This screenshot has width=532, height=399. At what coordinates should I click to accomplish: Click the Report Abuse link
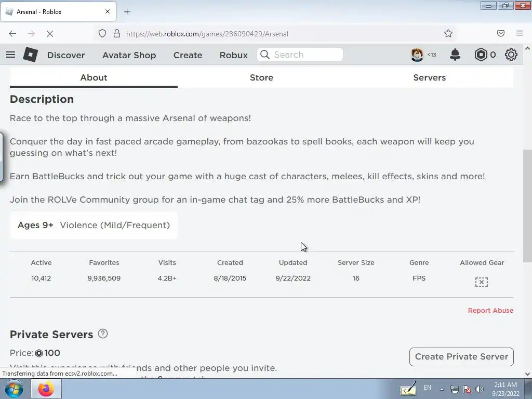coord(490,311)
